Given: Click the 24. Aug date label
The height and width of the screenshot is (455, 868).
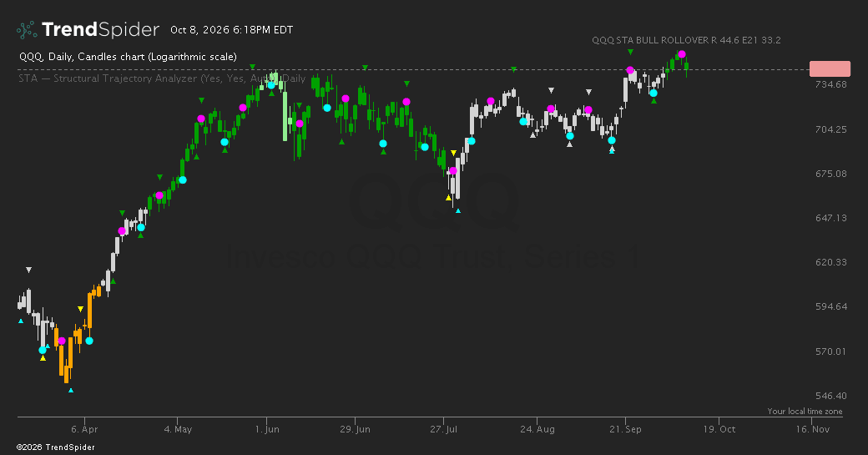Looking at the screenshot, I should 537,429.
